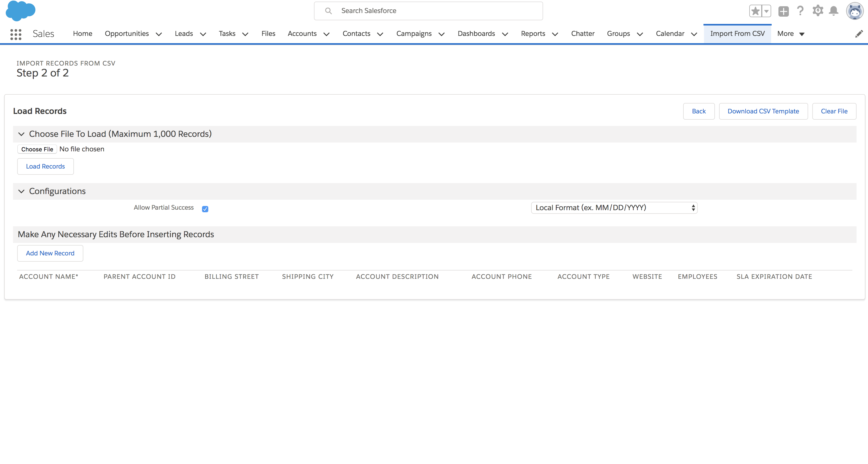The width and height of the screenshot is (868, 464).
Task: Open the user avatar profile menu
Action: click(x=854, y=11)
